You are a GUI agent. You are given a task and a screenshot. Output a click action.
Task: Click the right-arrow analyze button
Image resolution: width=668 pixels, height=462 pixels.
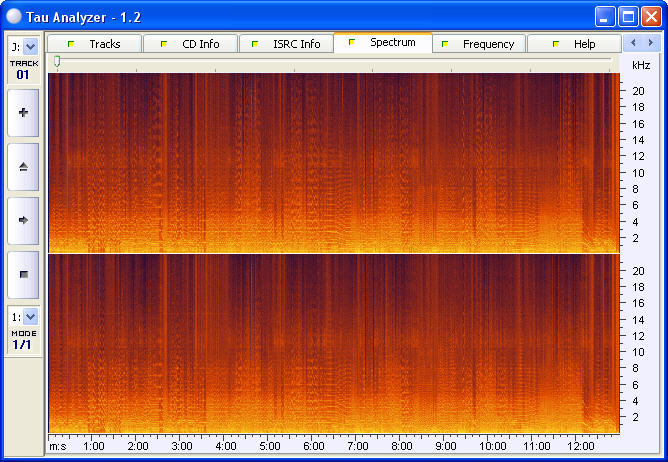[x=23, y=219]
